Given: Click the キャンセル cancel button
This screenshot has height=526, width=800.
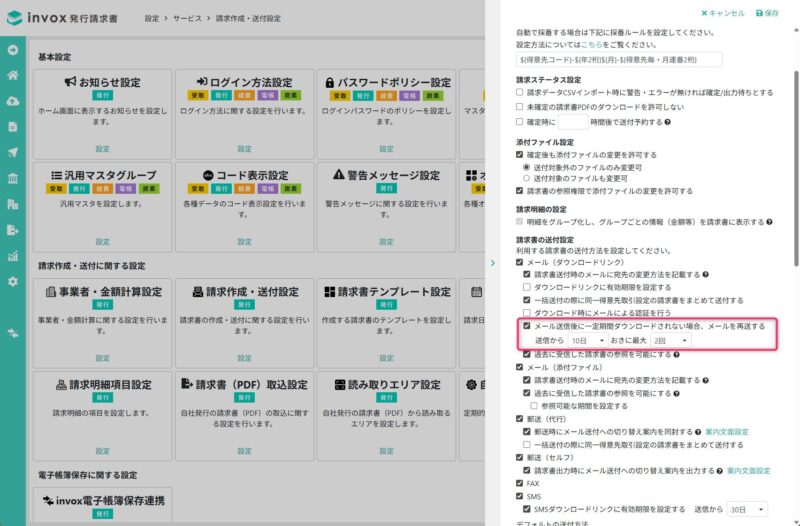Looking at the screenshot, I should click(723, 13).
